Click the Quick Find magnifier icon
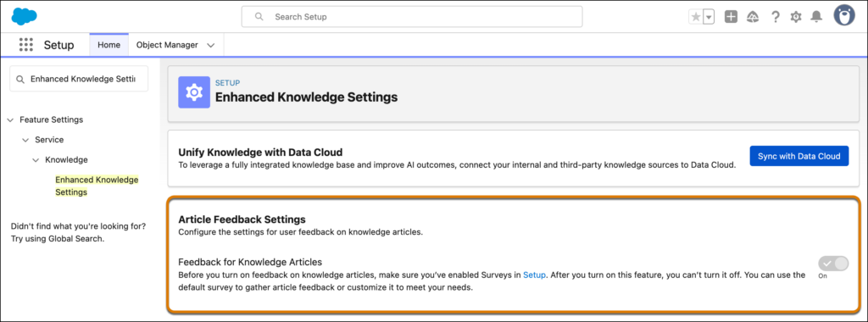This screenshot has width=868, height=322. tap(20, 79)
